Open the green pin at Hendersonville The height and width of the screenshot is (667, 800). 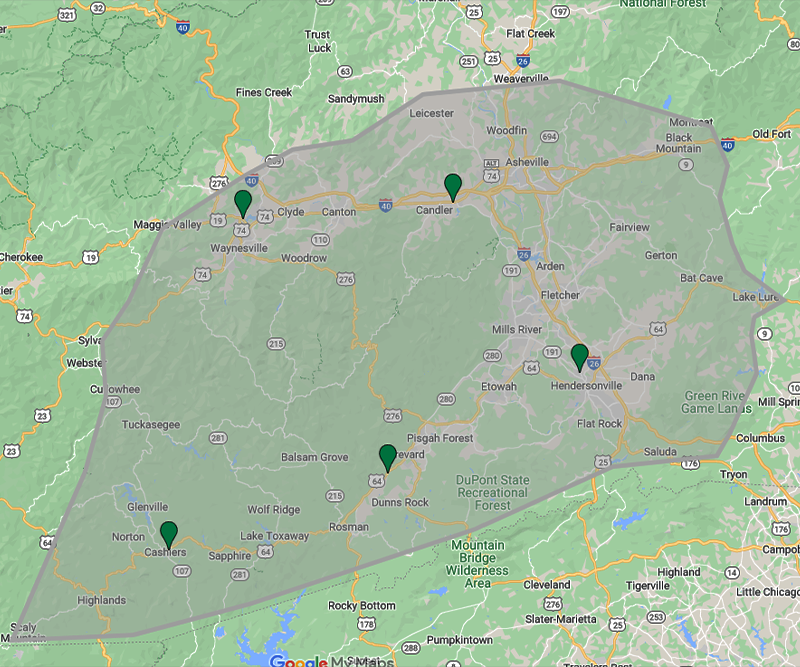point(579,355)
